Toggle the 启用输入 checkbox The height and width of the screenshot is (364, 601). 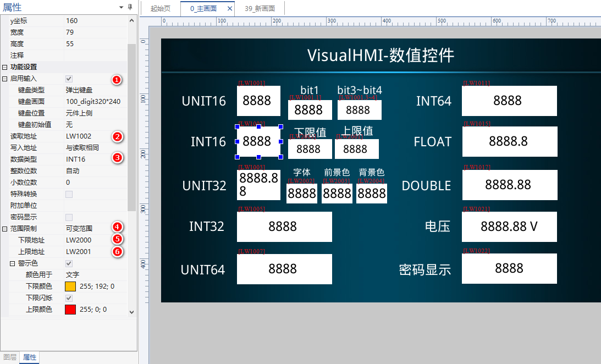(x=69, y=79)
